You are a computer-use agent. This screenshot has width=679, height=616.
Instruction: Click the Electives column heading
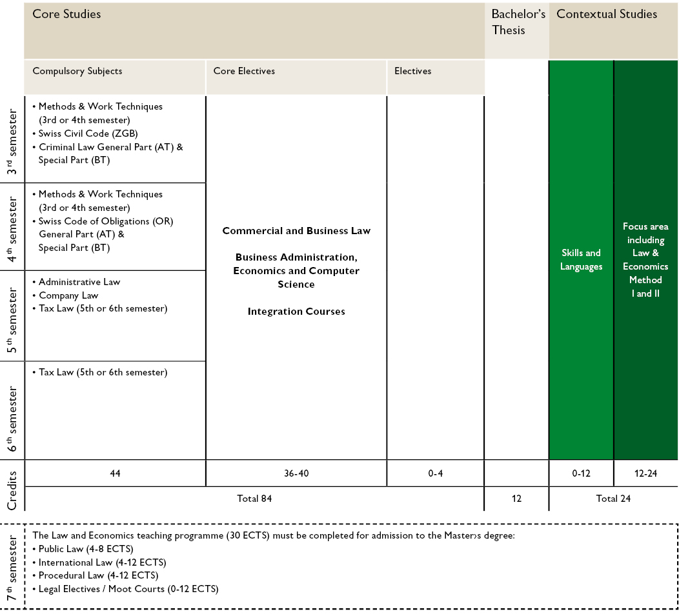(412, 71)
